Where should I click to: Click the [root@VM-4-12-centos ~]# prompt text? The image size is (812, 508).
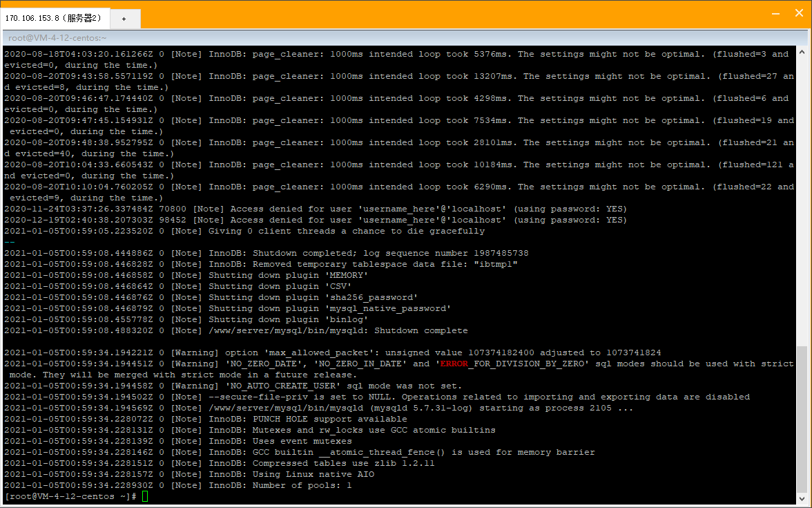[70, 496]
